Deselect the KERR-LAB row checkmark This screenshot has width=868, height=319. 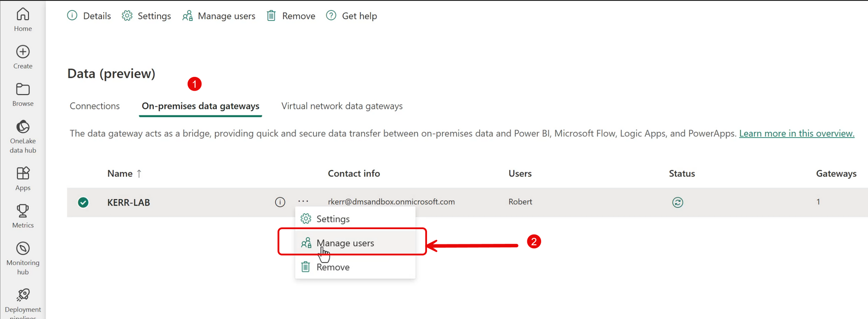[x=83, y=202]
